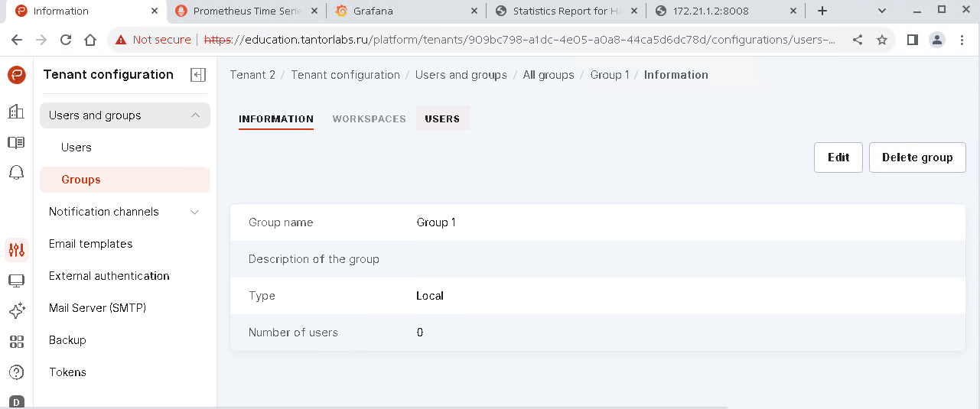Select the sliders configuration icon
Image resolution: width=980 pixels, height=409 pixels.
click(16, 249)
